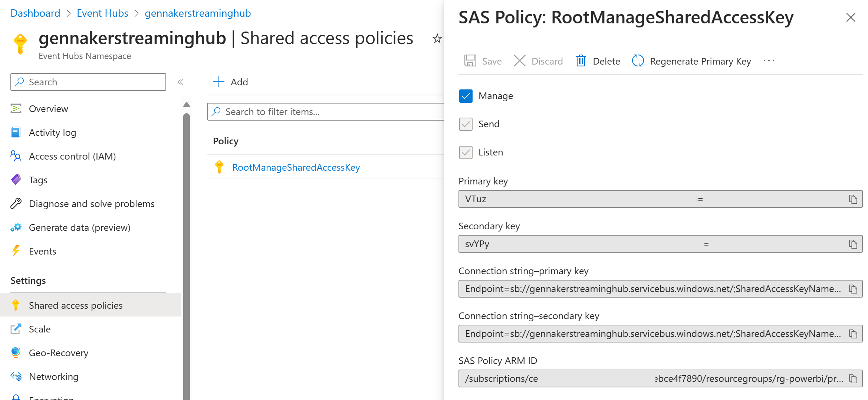The image size is (868, 400).
Task: Toggle the Send permission checkbox
Action: click(x=466, y=124)
